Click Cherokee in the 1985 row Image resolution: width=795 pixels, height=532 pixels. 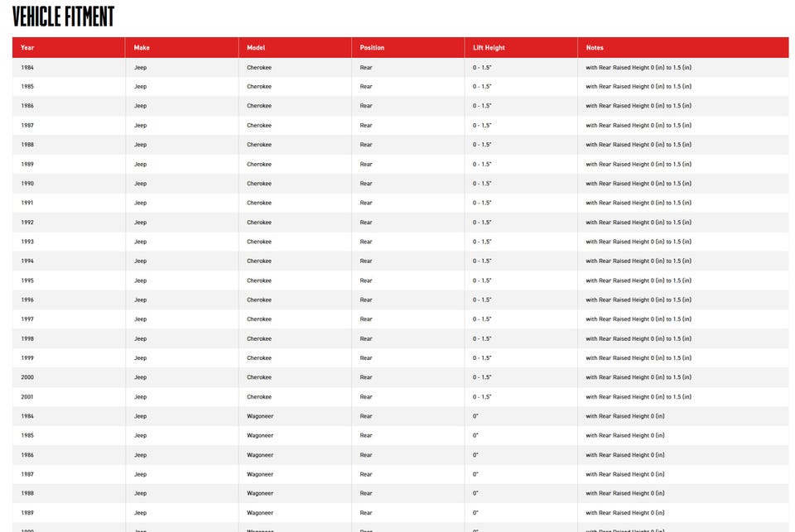(259, 87)
